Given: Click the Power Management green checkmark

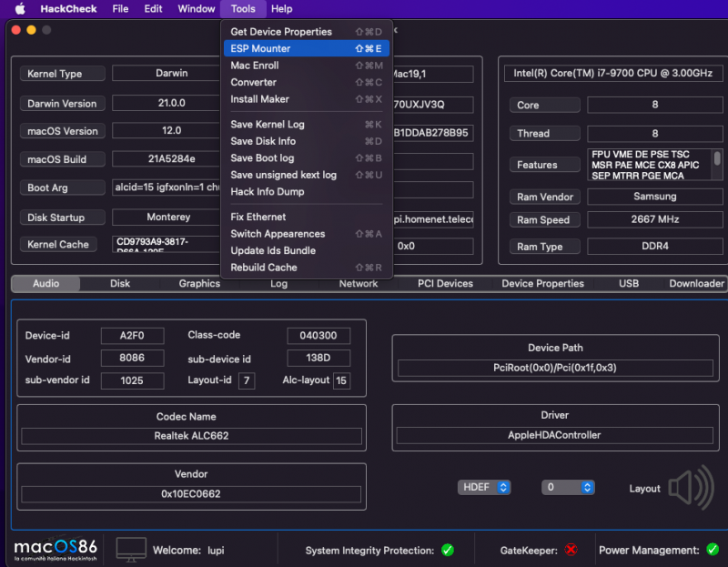Looking at the screenshot, I should pyautogui.click(x=713, y=550).
